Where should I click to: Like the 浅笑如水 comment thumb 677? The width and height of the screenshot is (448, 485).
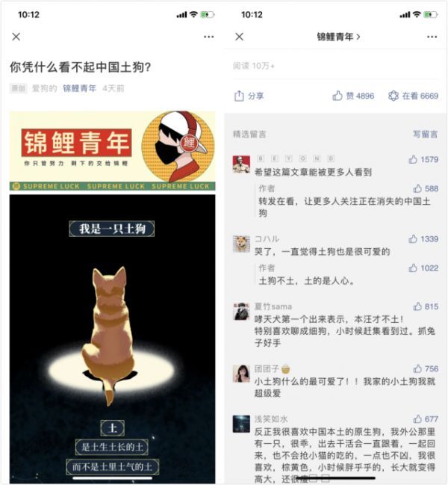click(x=426, y=419)
